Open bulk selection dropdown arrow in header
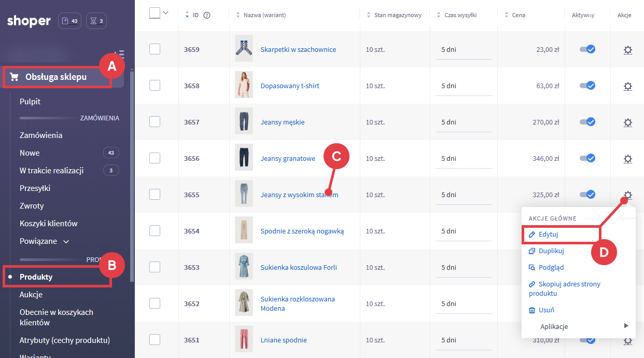The height and width of the screenshot is (358, 644). pyautogui.click(x=166, y=13)
